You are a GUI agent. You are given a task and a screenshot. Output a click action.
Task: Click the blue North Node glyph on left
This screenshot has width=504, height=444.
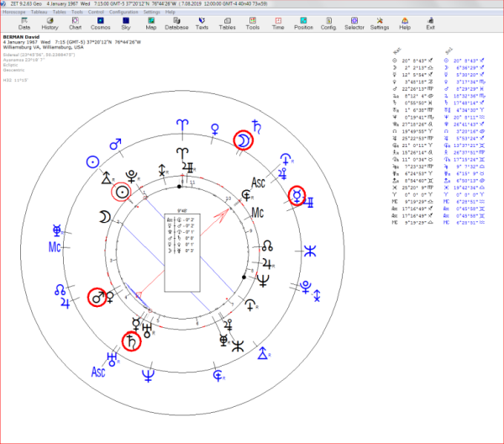click(60, 289)
